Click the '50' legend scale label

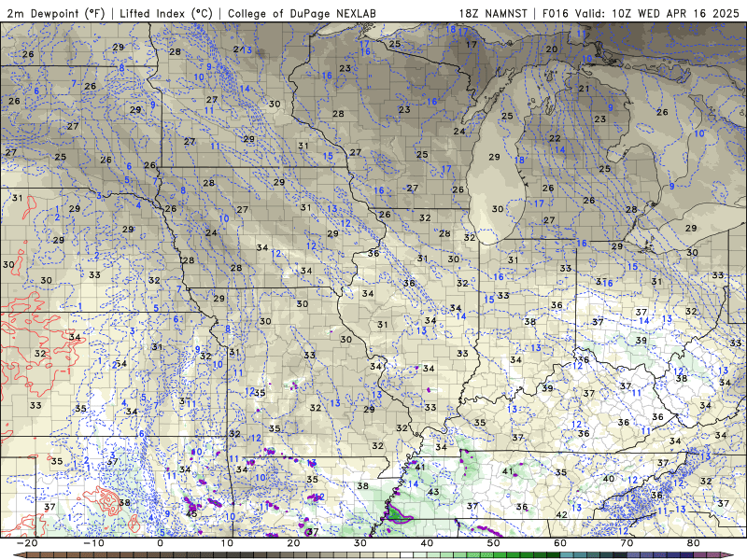(494, 543)
